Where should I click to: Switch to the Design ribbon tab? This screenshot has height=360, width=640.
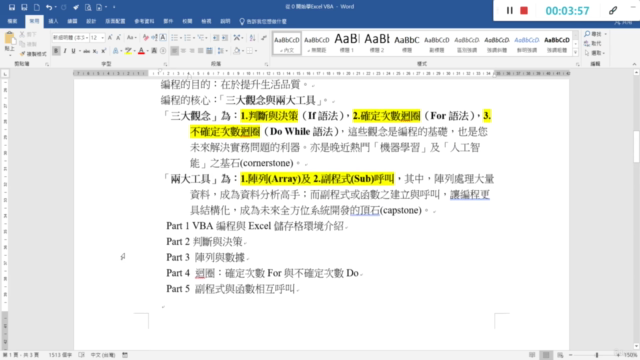(91, 21)
